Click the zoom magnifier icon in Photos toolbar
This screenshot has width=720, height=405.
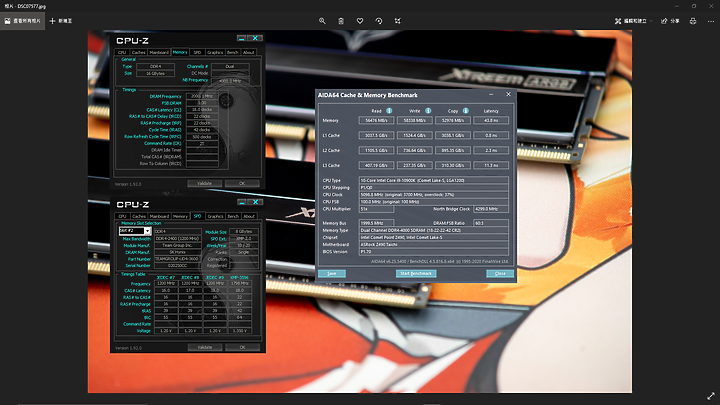click(x=322, y=21)
